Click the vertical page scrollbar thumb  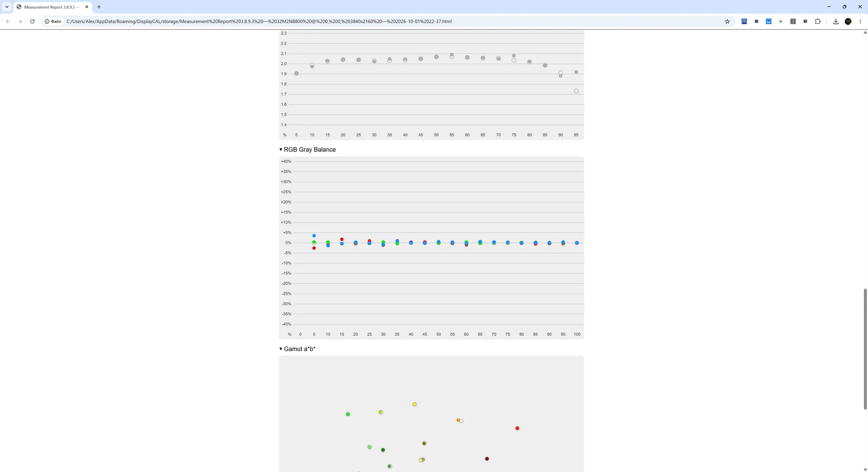tap(865, 349)
